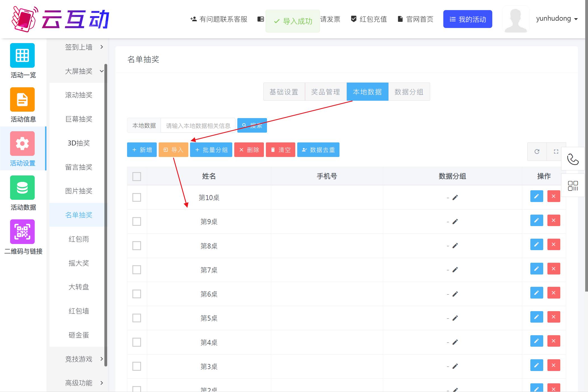Enter fullscreen using the expand icon
The height and width of the screenshot is (392, 588).
point(556,151)
